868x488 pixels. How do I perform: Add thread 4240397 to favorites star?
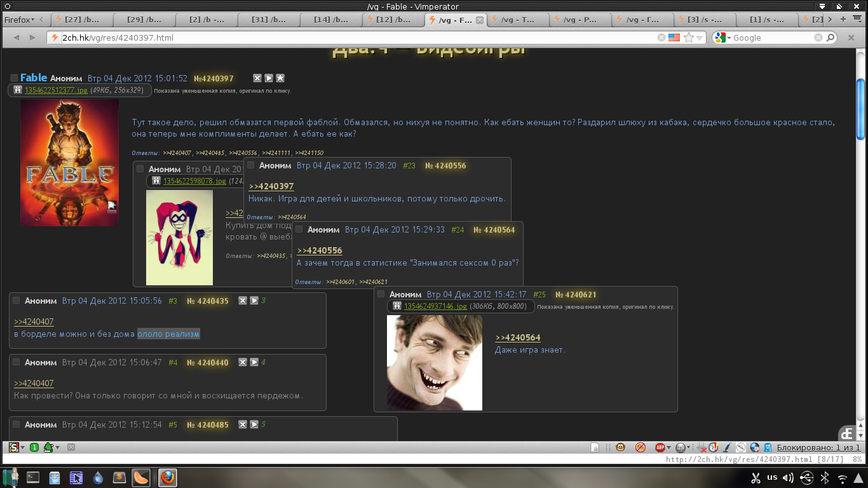pos(280,78)
